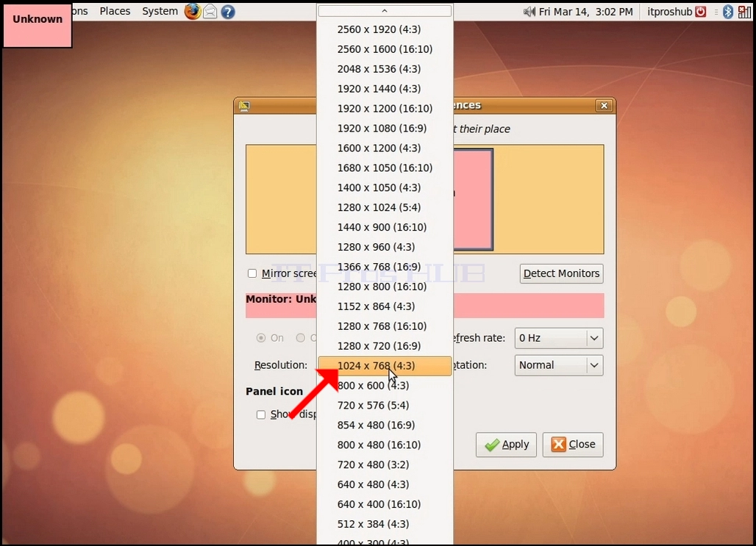Click the up-arrow scroller atop resolution list
The image size is (756, 546).
385,10
